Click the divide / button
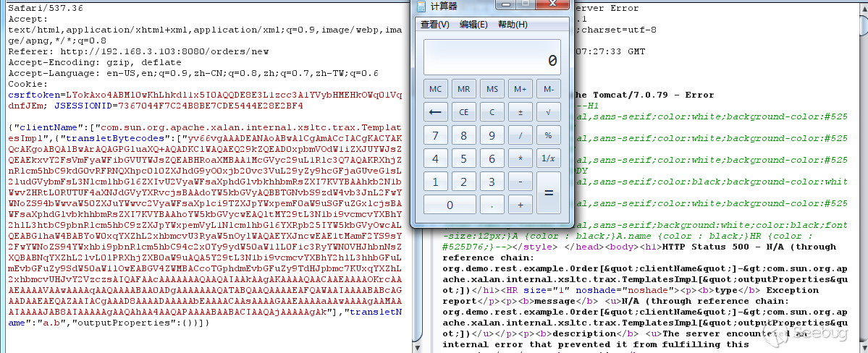The image size is (868, 353). point(521,135)
